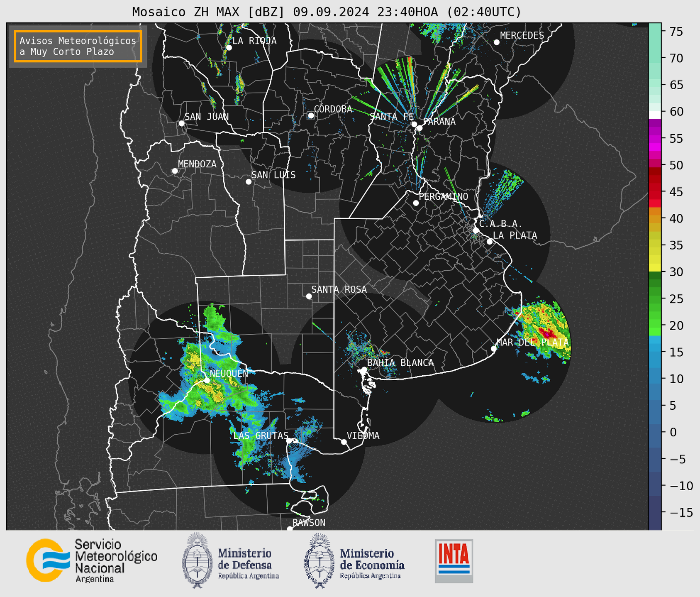
Task: Click the La Rioja city marker dot
Action: tap(229, 48)
